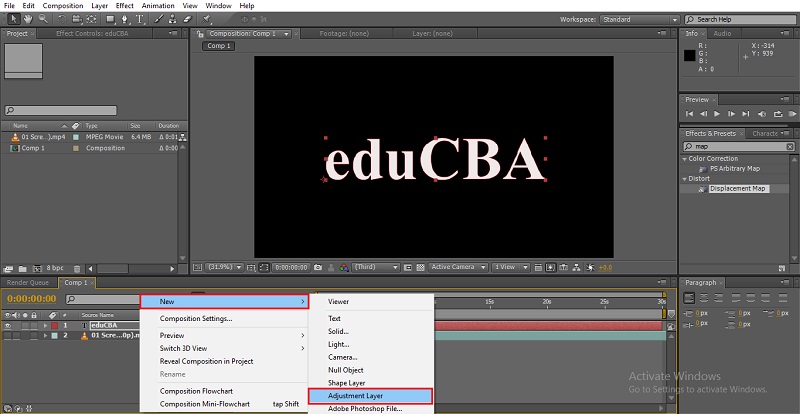Open the Animation menu
Viewport: 800px width, 414px height.
coord(156,6)
